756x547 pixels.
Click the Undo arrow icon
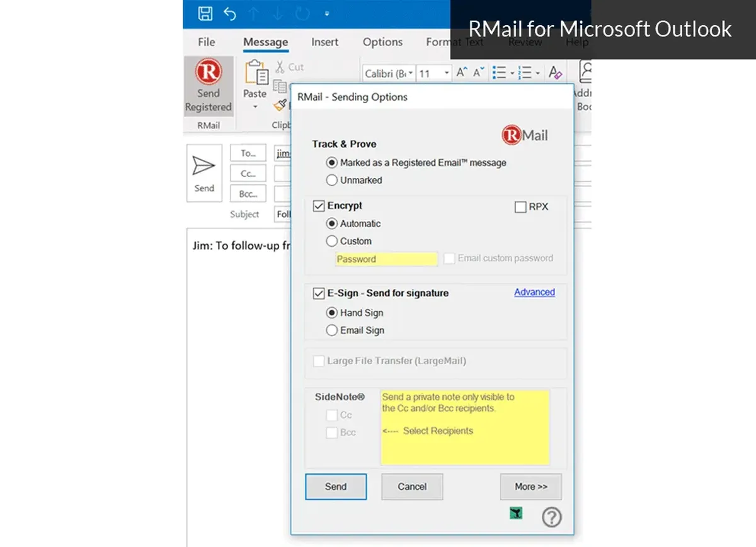[x=230, y=13]
